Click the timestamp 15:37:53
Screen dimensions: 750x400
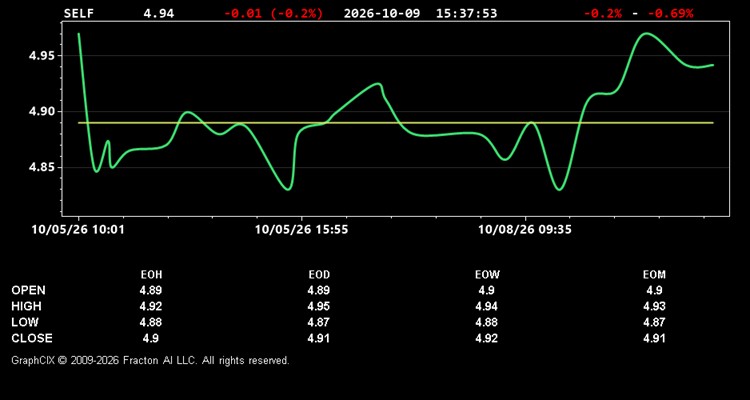(x=466, y=13)
